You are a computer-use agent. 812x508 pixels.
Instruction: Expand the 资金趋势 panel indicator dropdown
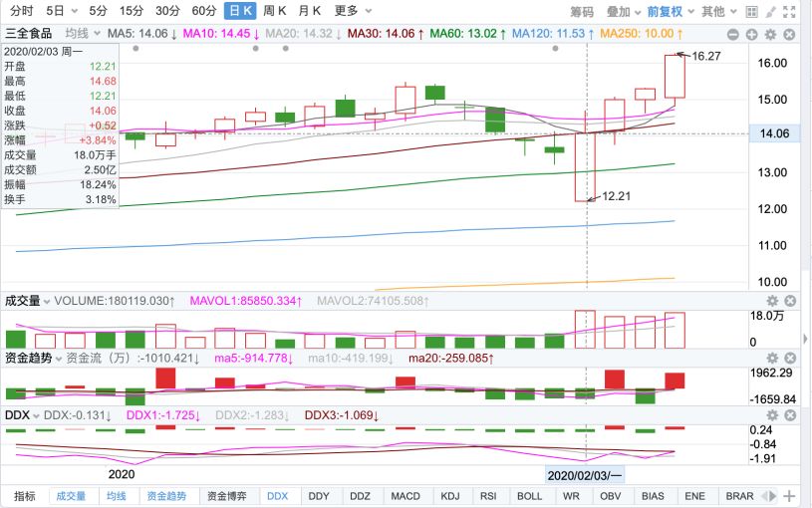pyautogui.click(x=59, y=359)
